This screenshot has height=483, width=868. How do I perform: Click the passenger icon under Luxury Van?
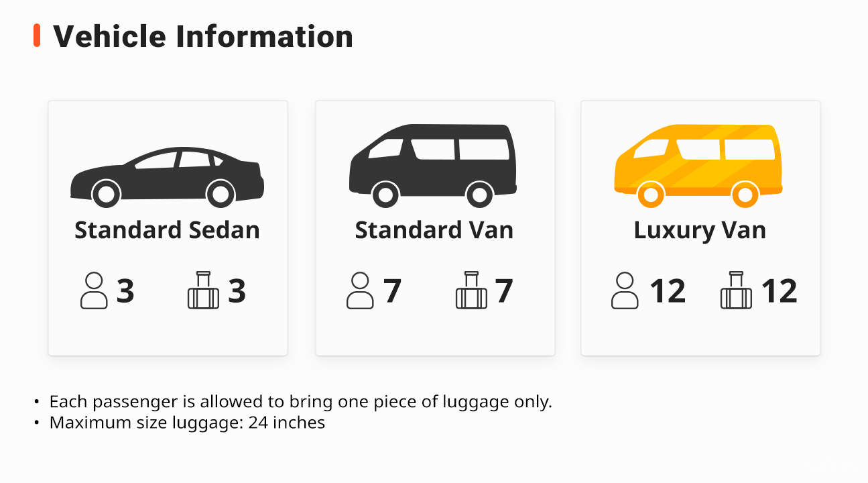pyautogui.click(x=625, y=290)
